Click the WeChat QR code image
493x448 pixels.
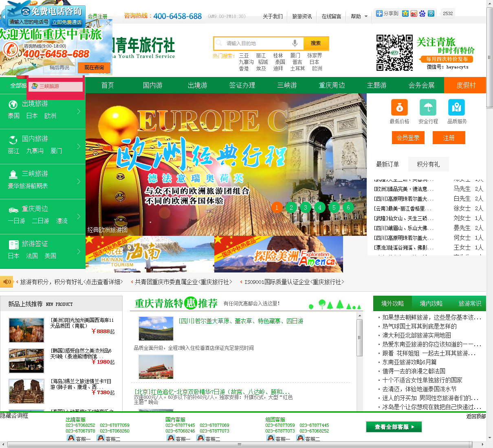tap(394, 53)
